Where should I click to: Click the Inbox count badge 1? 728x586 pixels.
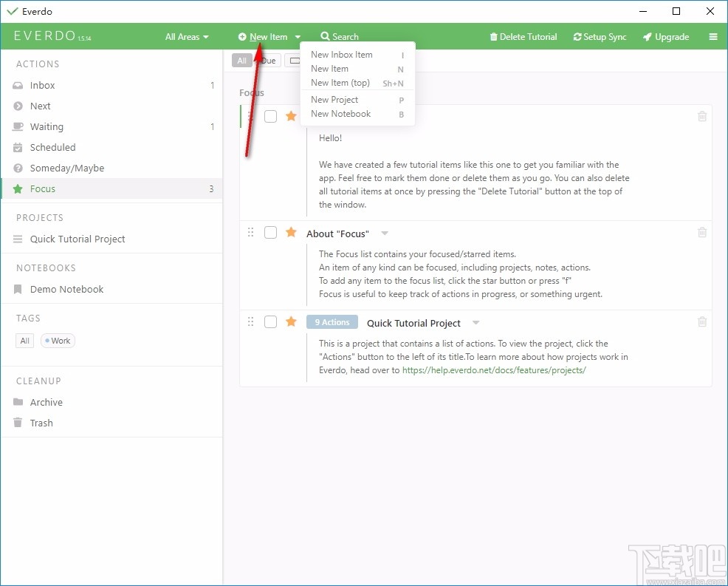pyautogui.click(x=212, y=86)
